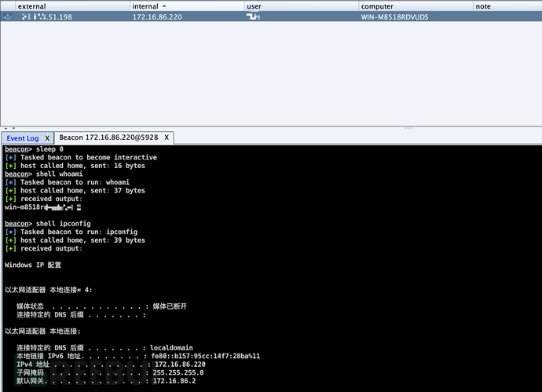Click the beacon console output area
This screenshot has height=392, width=542.
pyautogui.click(x=272, y=268)
